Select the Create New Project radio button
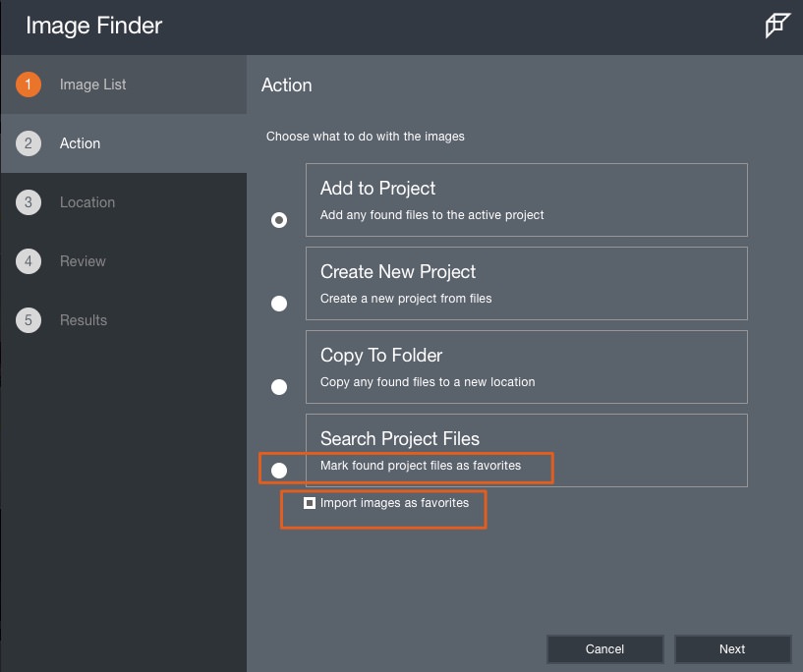 pyautogui.click(x=279, y=304)
